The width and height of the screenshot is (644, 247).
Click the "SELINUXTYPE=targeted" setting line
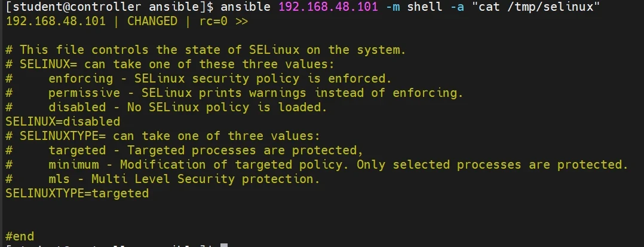coord(77,193)
